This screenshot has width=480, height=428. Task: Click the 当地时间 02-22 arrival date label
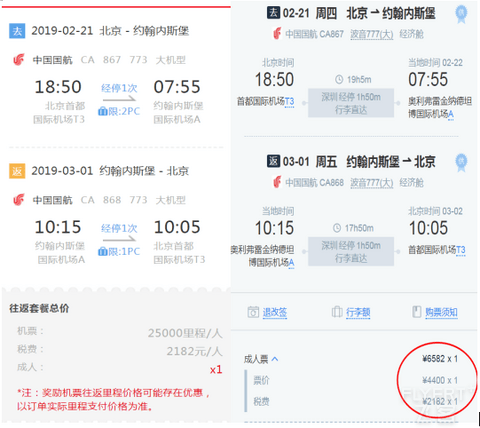point(435,63)
